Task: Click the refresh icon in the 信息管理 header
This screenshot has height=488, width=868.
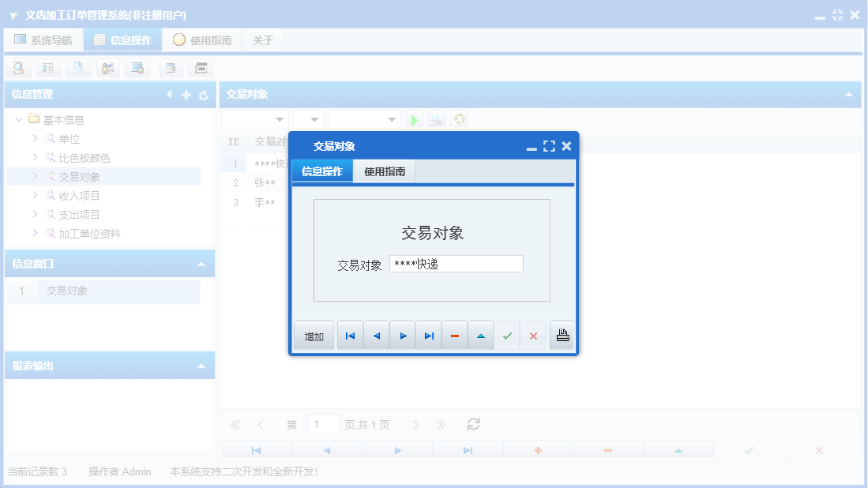Action: (203, 94)
